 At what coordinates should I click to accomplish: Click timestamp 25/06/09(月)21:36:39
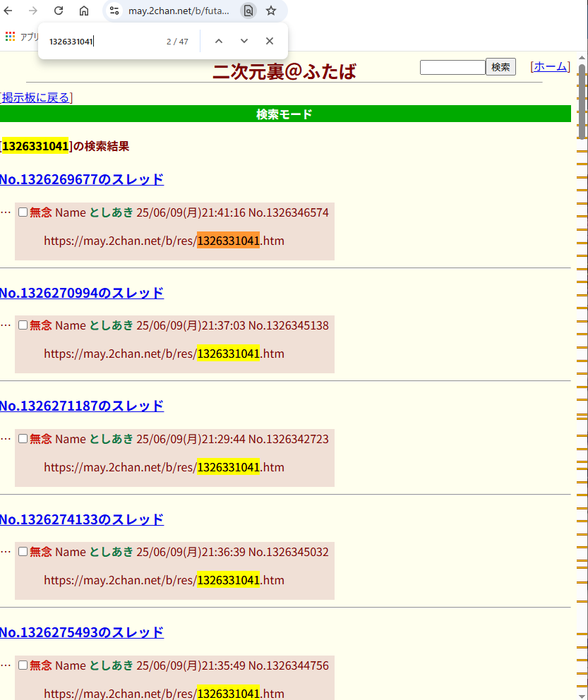point(191,553)
